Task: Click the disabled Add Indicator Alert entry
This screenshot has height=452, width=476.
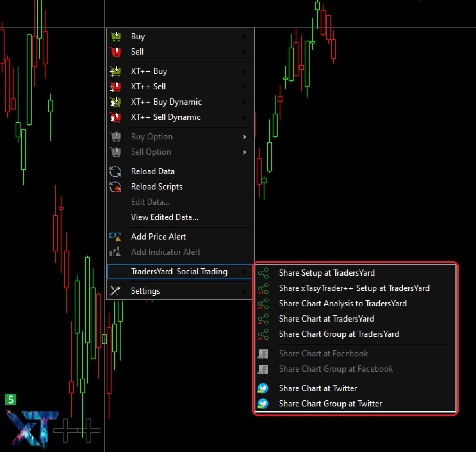Action: (x=180, y=252)
